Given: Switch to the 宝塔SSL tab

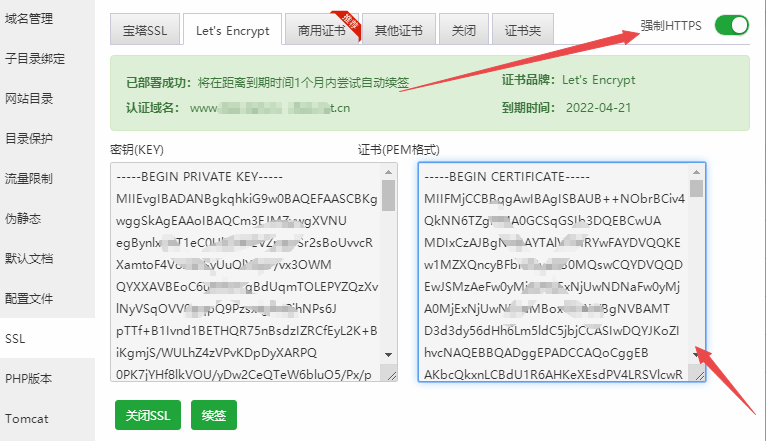Looking at the screenshot, I should (x=145, y=30).
